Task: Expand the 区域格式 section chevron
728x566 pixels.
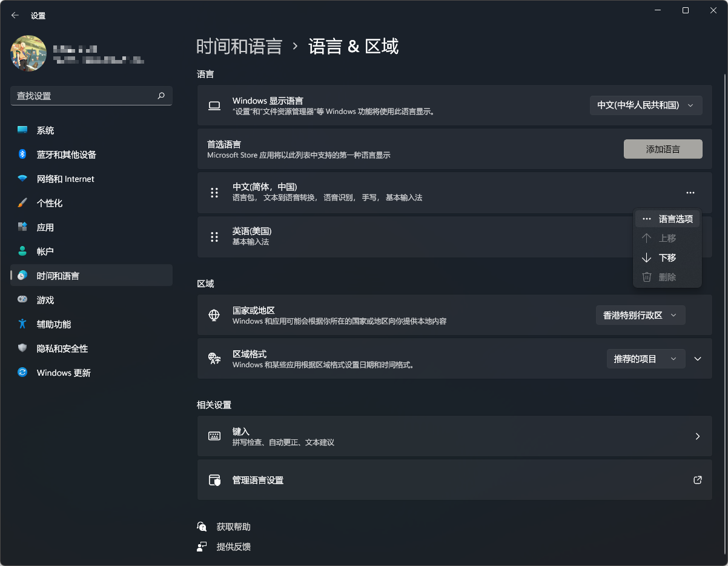Action: (698, 359)
